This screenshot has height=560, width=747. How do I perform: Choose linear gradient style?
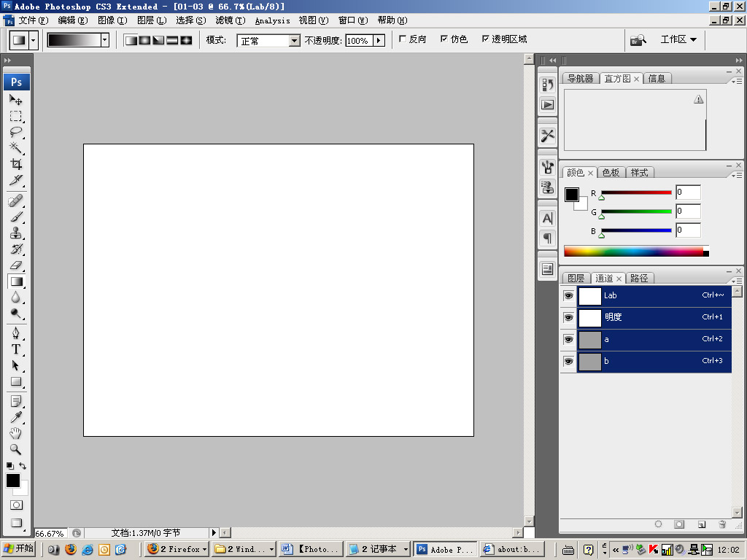(131, 41)
